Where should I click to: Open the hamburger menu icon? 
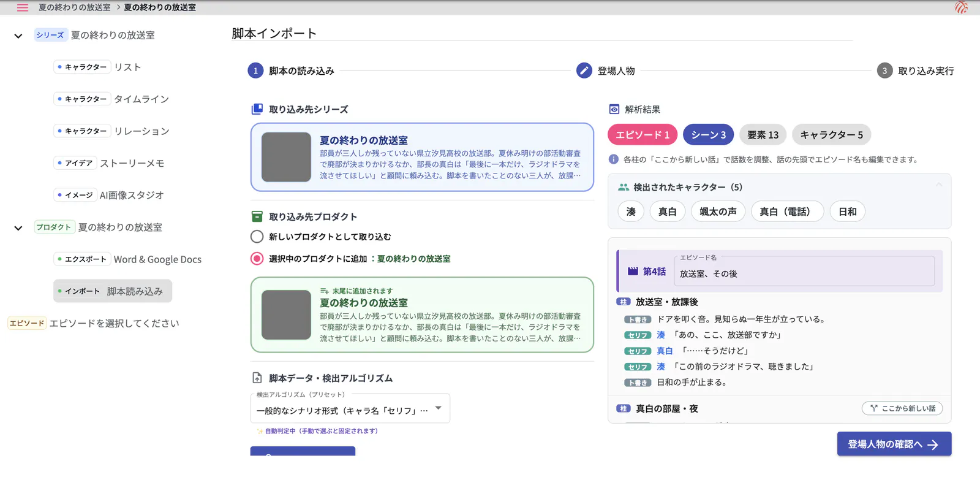point(23,7)
